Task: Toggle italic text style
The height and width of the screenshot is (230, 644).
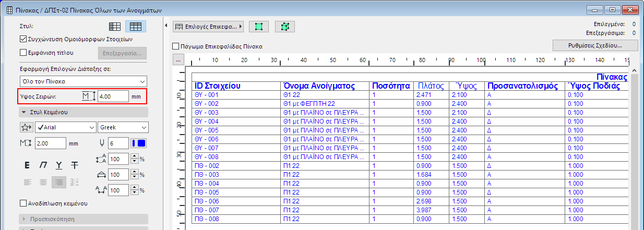Action: click(x=44, y=165)
